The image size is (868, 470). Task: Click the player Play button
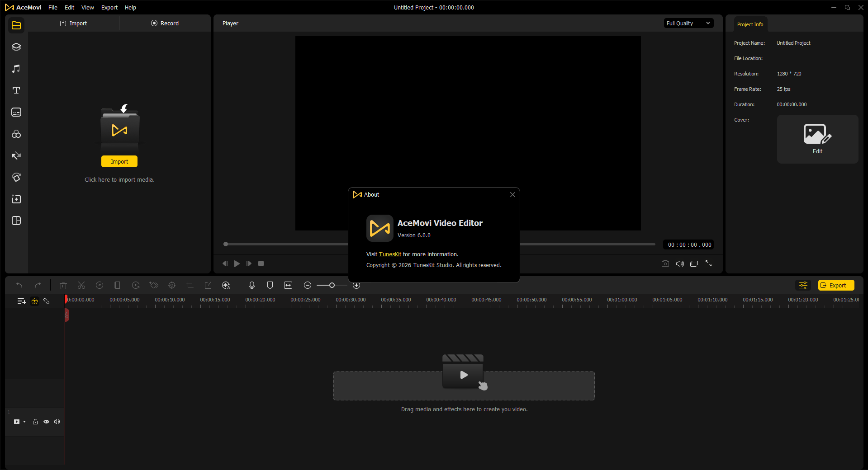[x=237, y=263]
